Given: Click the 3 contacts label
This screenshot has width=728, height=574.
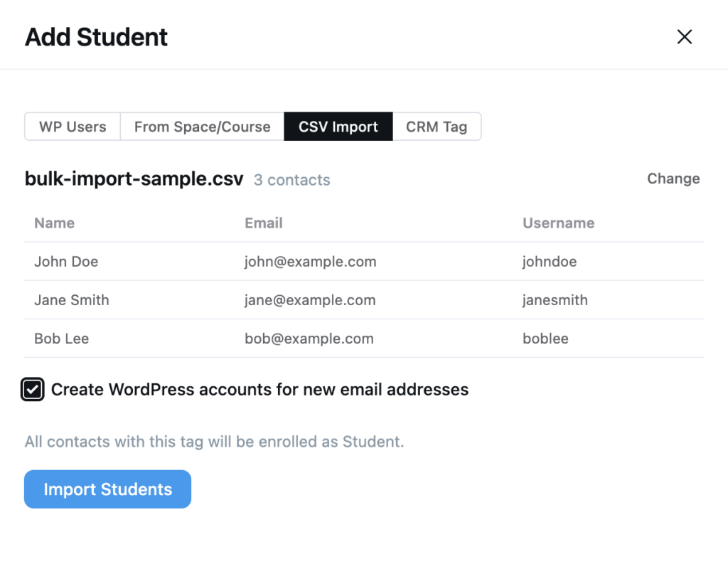Looking at the screenshot, I should tap(291, 180).
